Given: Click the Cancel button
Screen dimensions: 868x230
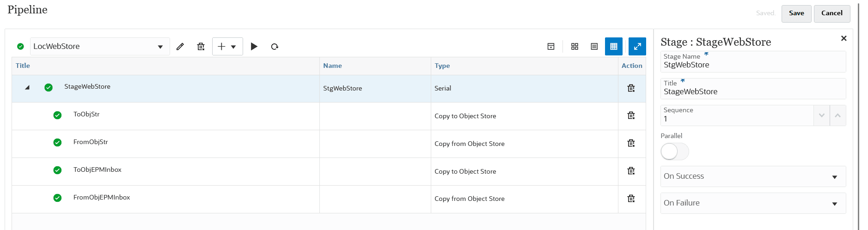Looking at the screenshot, I should [x=831, y=13].
